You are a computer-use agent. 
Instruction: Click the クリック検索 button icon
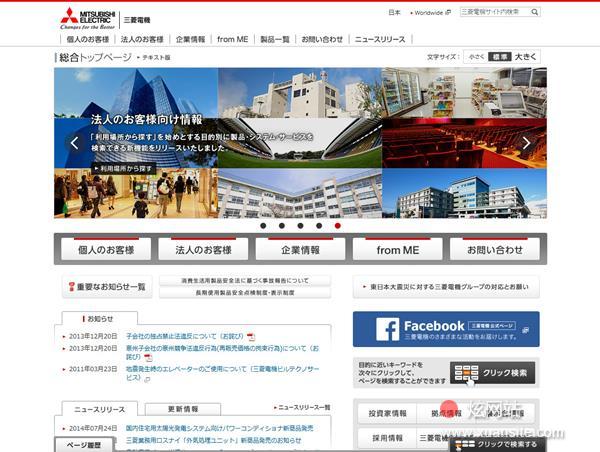point(466,373)
